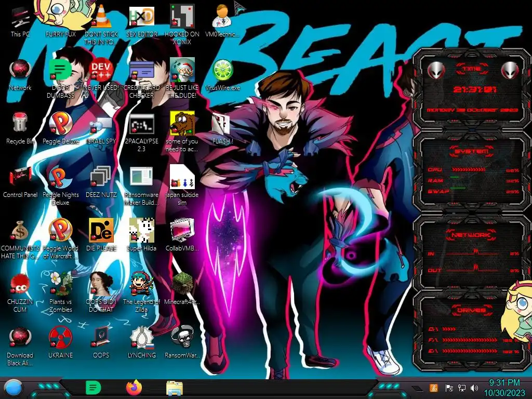The image size is (532, 399).
Task: Select the japan suicide sim file
Action: (x=182, y=186)
